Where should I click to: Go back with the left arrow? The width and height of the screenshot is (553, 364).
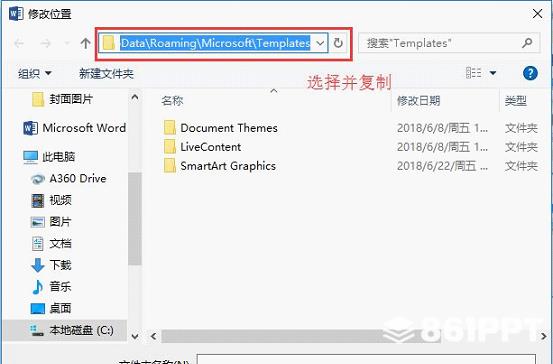tap(19, 43)
